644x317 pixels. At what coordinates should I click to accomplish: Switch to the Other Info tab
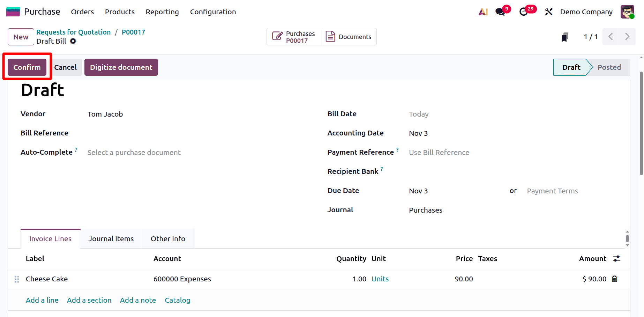click(x=168, y=238)
